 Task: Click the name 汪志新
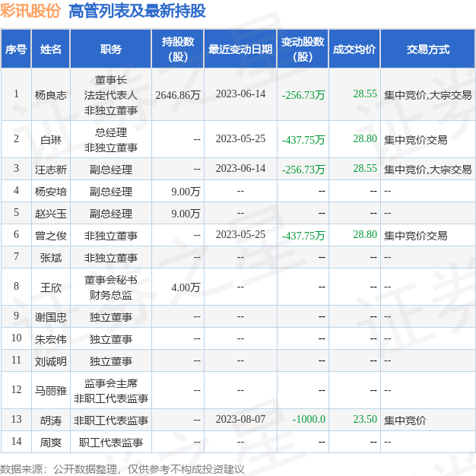point(51,170)
